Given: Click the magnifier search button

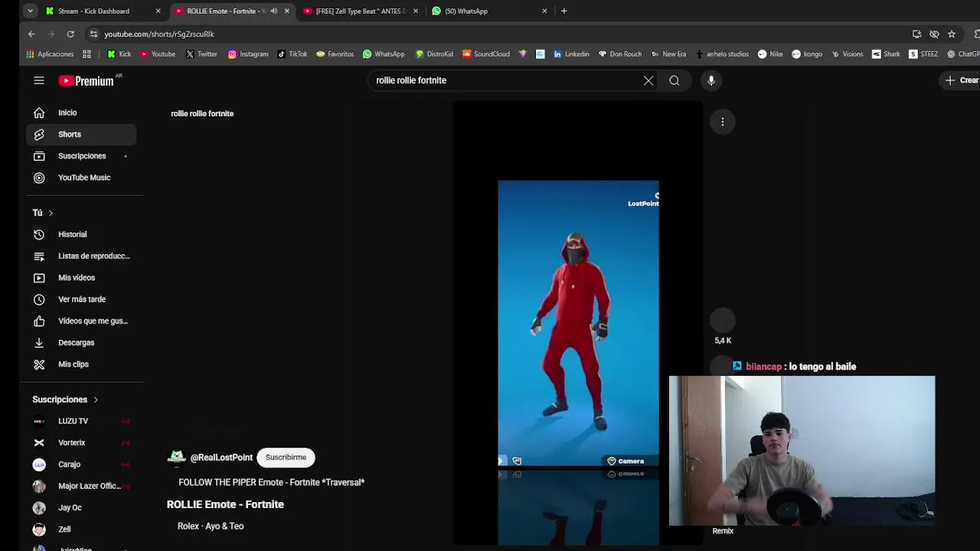Looking at the screenshot, I should 674,80.
